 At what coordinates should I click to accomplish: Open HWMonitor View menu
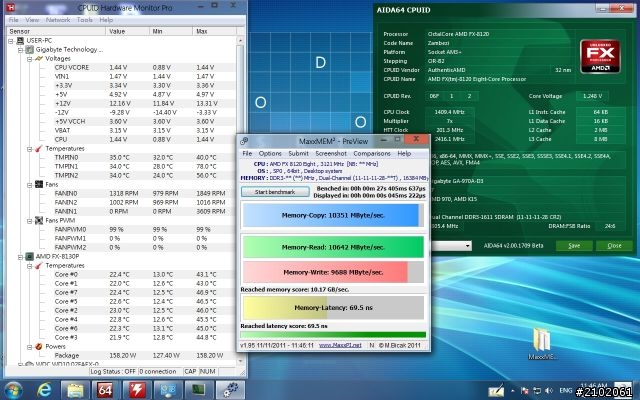pos(32,20)
